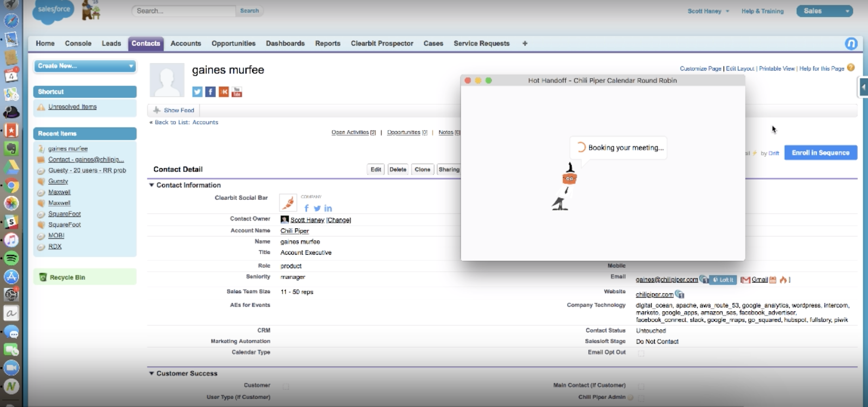Open the Unresolved Items link
The image size is (868, 407).
pyautogui.click(x=73, y=107)
